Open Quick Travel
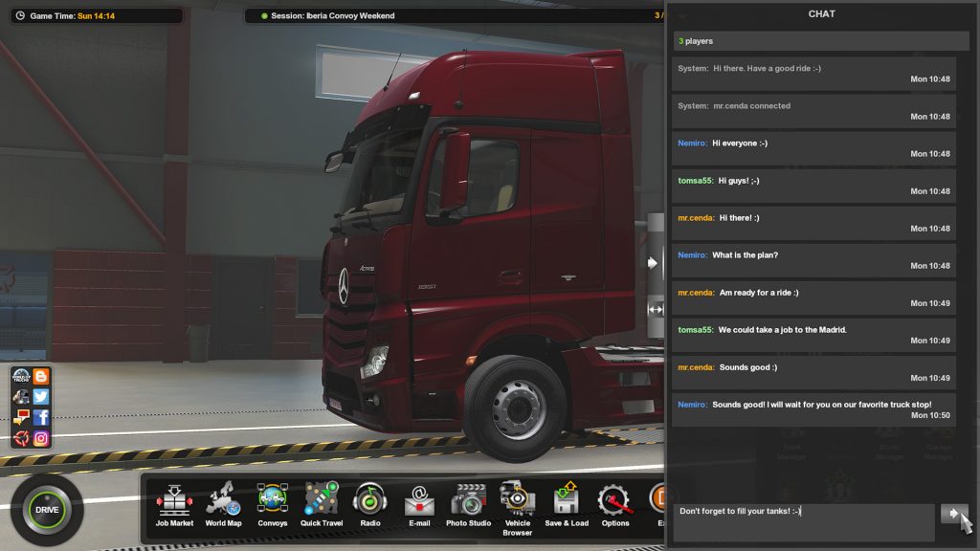Viewport: 980px width, 551px height. coord(322,505)
